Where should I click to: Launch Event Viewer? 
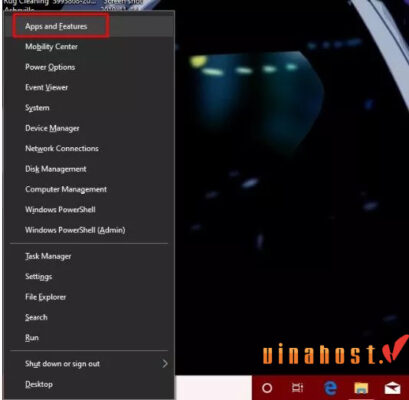coord(88,87)
